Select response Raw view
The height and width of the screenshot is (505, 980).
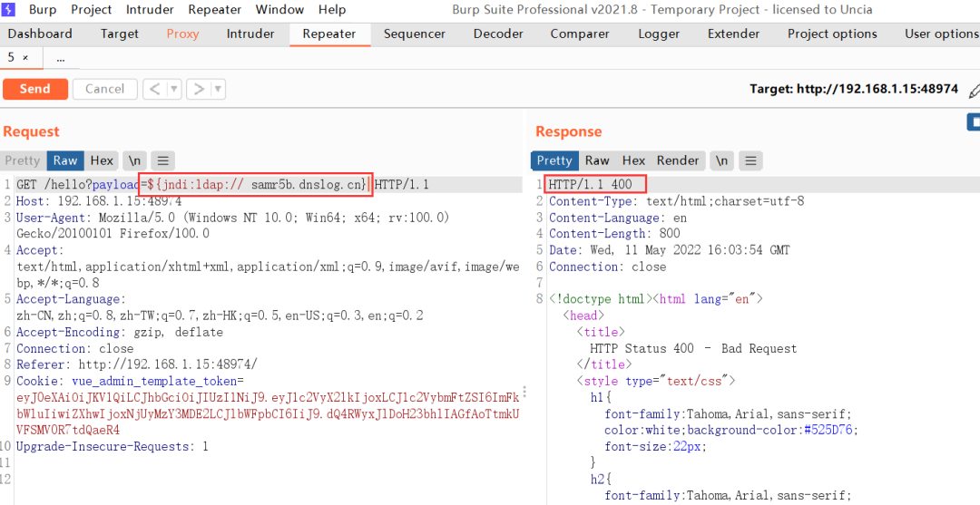(597, 160)
